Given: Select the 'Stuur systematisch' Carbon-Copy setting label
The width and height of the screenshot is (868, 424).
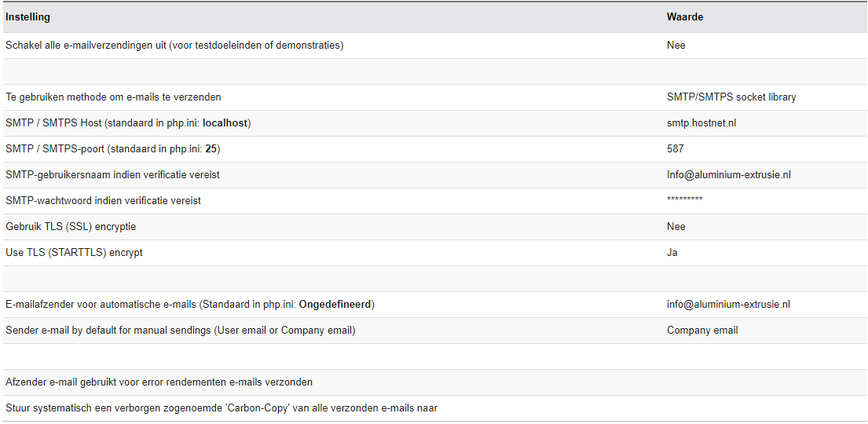Looking at the screenshot, I should point(222,408).
